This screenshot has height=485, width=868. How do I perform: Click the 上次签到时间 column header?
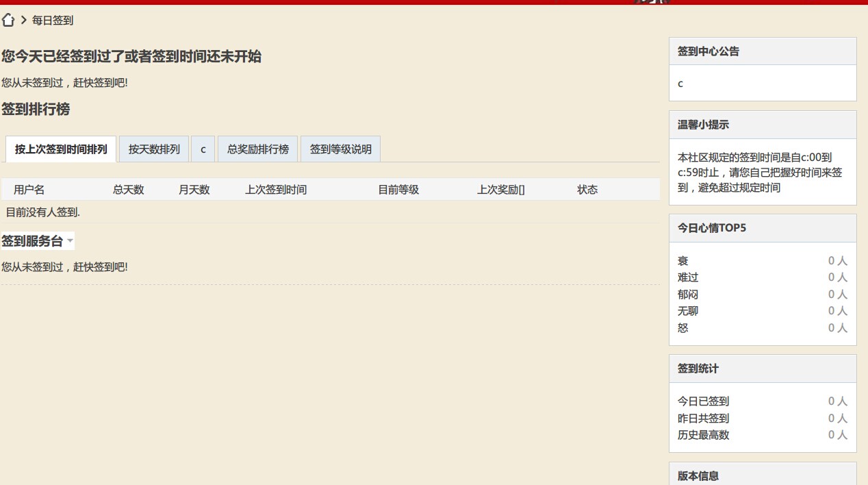coord(276,190)
